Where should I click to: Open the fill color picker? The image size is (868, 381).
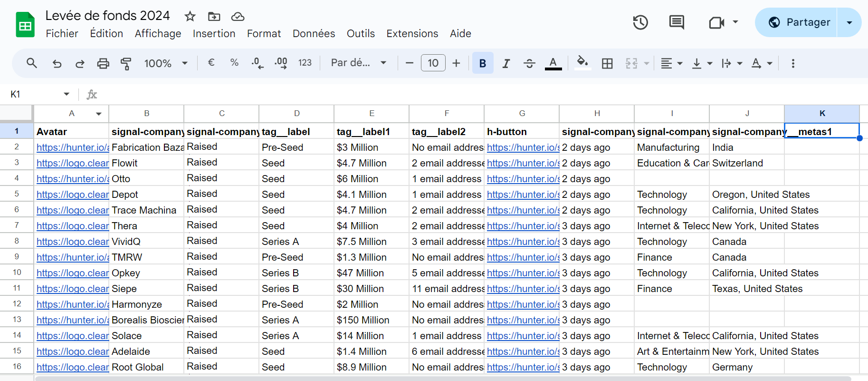tap(582, 63)
